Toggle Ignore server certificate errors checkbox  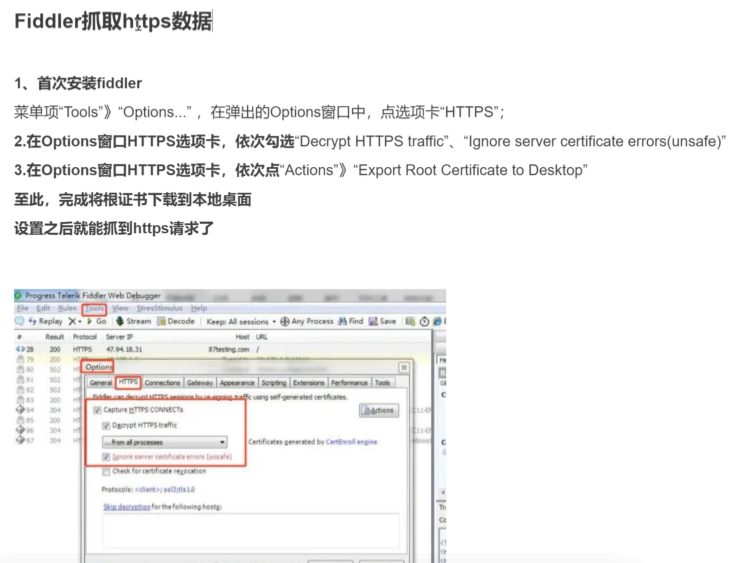(106, 457)
